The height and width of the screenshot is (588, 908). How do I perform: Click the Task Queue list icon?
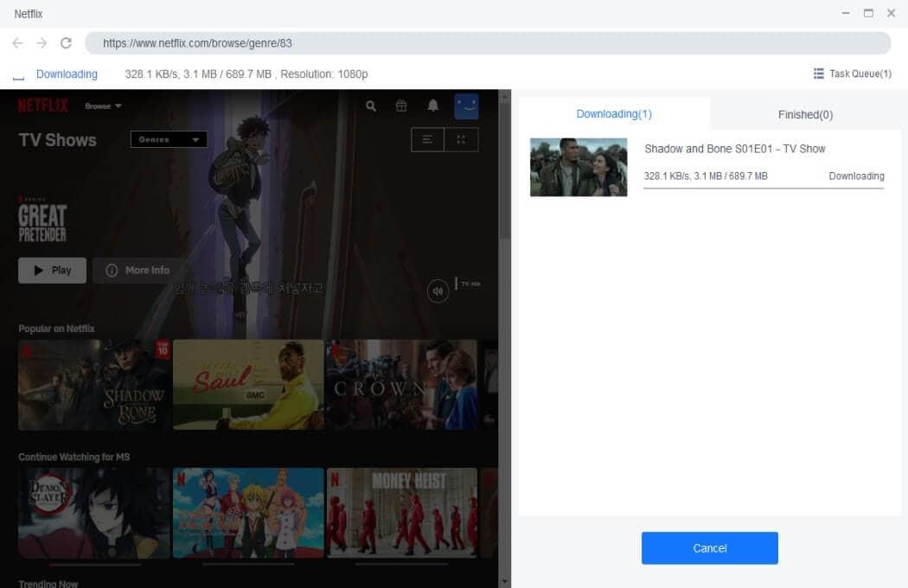(818, 73)
